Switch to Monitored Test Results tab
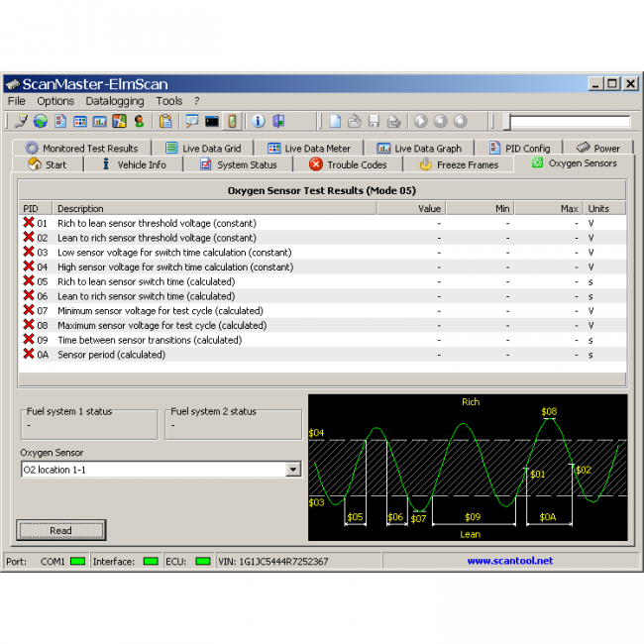The width and height of the screenshot is (644, 644). (81, 148)
